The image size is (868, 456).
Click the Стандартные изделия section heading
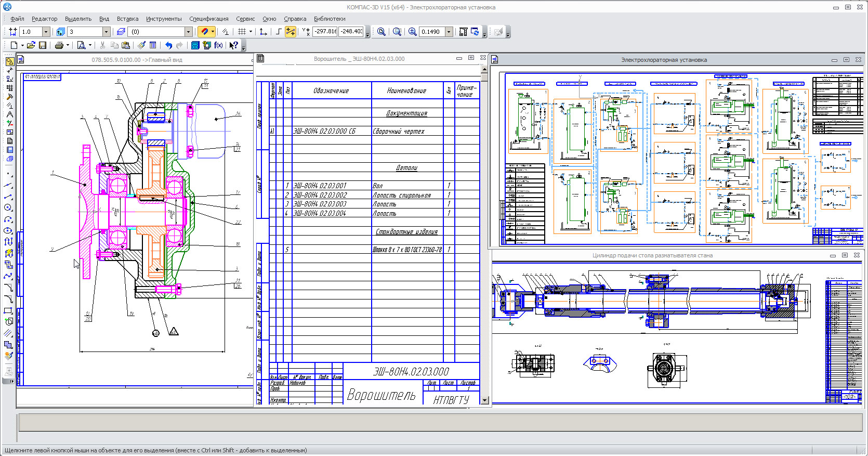pyautogui.click(x=407, y=232)
